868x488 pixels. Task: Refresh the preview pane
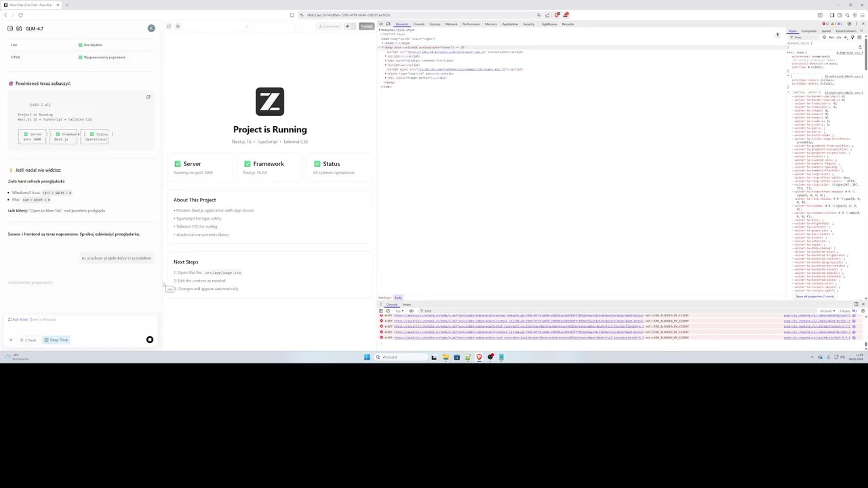tap(169, 26)
